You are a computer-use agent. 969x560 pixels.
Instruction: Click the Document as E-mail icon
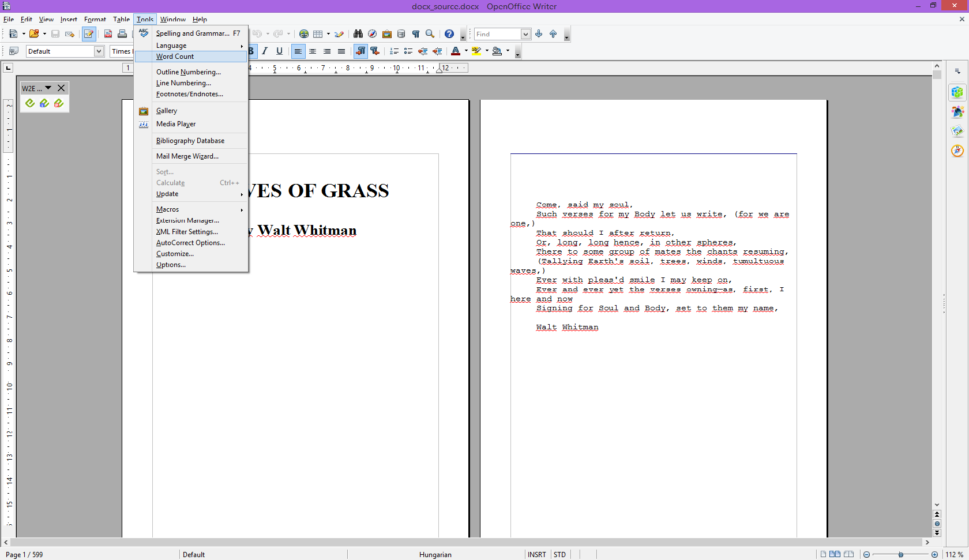(x=70, y=34)
